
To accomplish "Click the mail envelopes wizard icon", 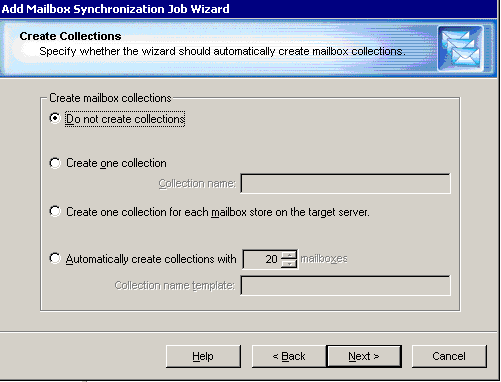I will pos(461,49).
